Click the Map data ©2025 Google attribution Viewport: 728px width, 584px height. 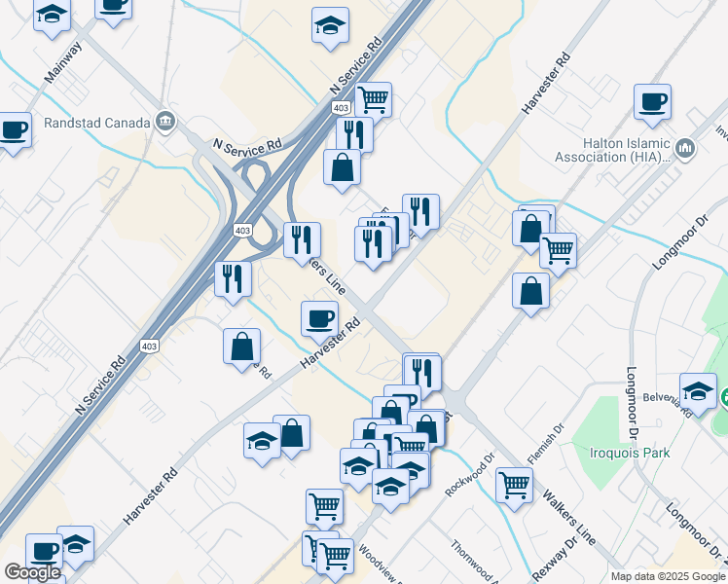(668, 576)
